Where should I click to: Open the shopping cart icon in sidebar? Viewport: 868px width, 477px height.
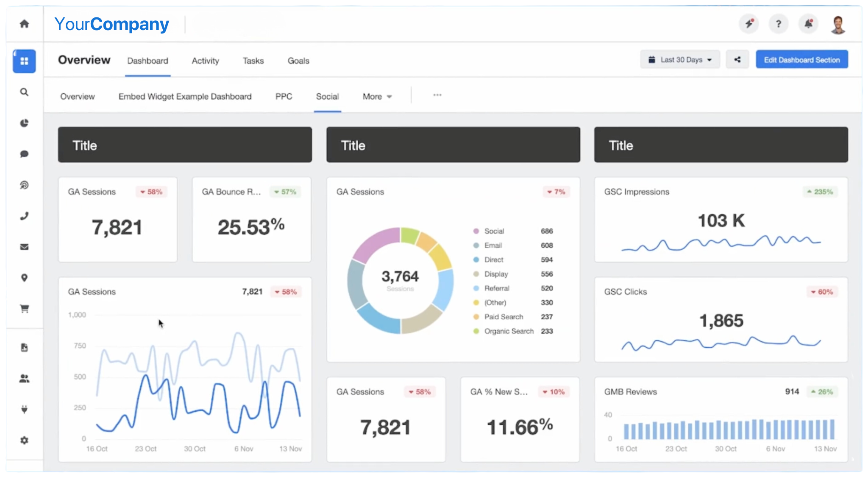tap(24, 309)
